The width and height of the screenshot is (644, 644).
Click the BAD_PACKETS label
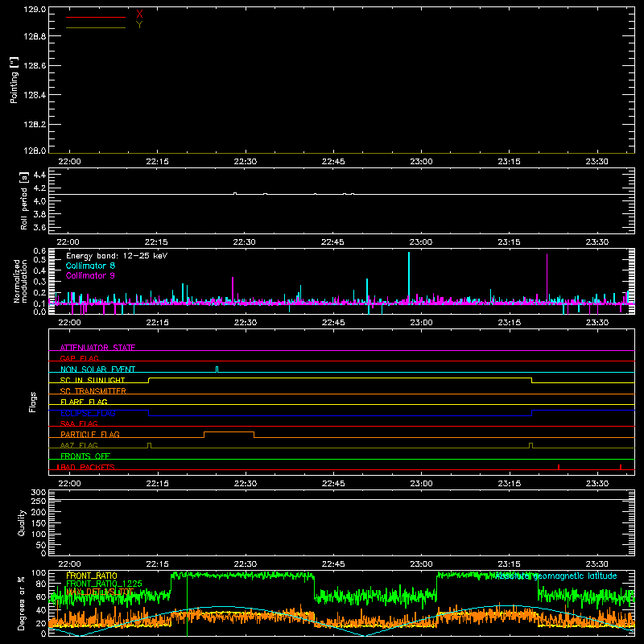(x=86, y=467)
